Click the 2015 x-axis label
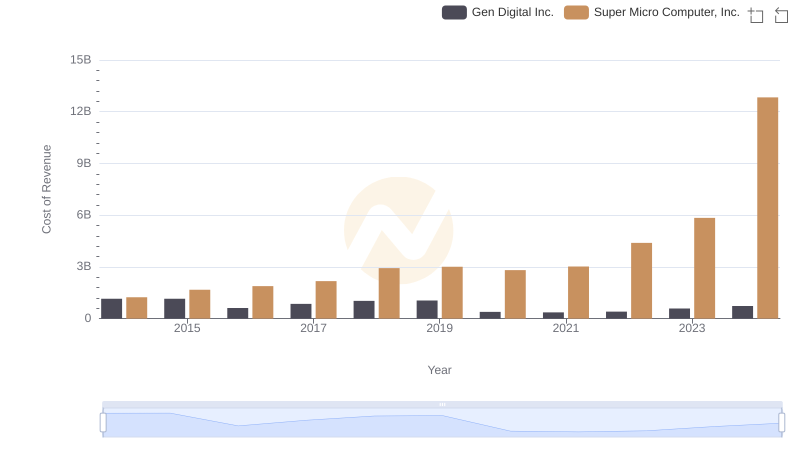Viewport: 800px width, 461px height. coord(187,328)
